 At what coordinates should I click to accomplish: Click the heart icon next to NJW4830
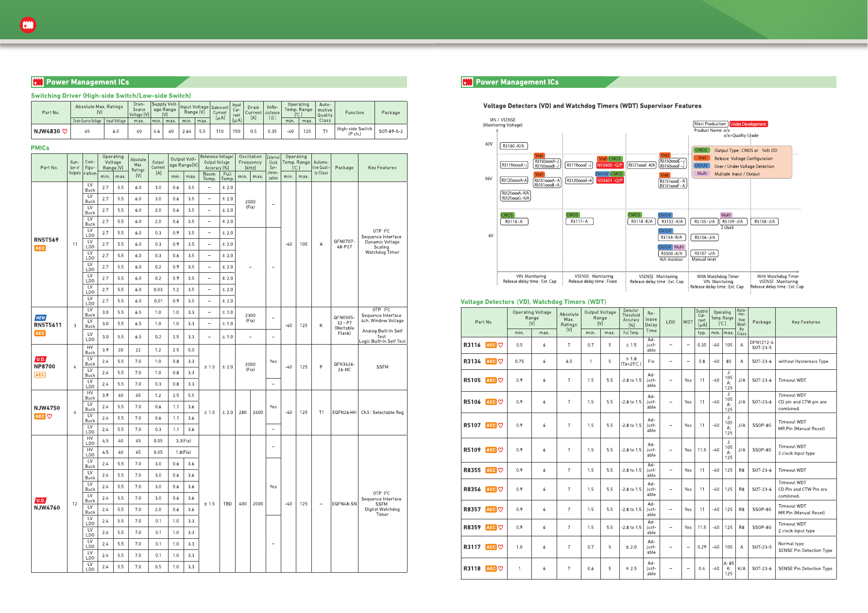(65, 132)
